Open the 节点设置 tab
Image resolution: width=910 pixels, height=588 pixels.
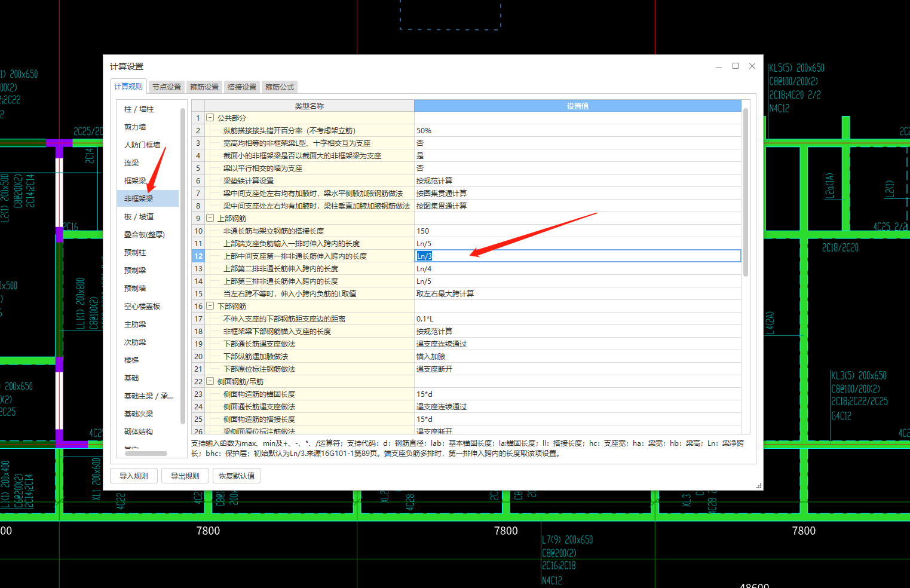[x=167, y=87]
